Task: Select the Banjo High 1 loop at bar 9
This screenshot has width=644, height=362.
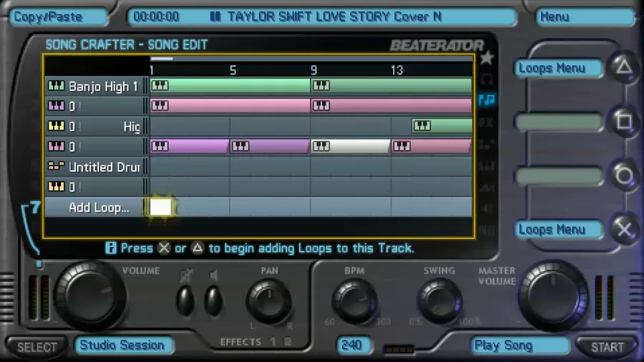Action: 391,86
